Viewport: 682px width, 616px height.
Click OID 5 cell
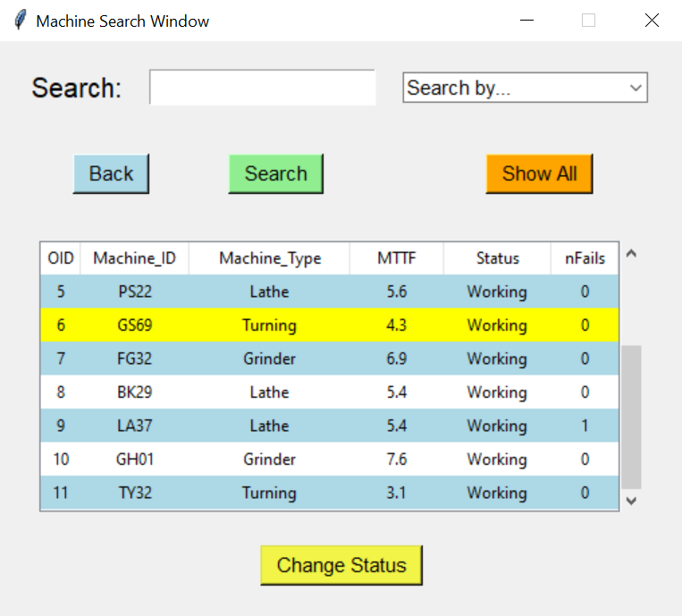[x=61, y=291]
